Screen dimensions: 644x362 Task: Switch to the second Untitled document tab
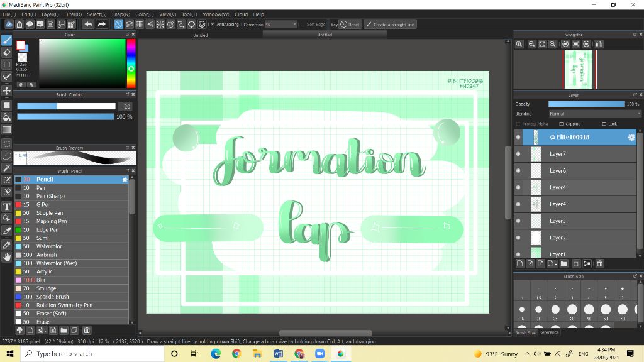point(325,35)
